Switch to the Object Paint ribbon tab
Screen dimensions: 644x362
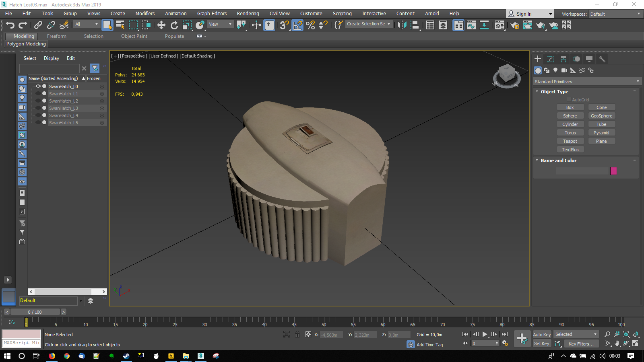134,36
